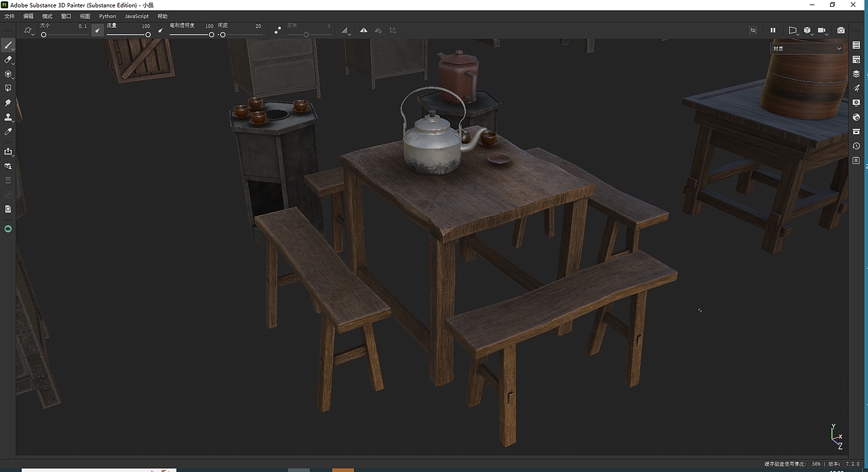This screenshot has height=472, width=868.
Task: Open the Shader Settings sphere icon
Action: coord(856,117)
